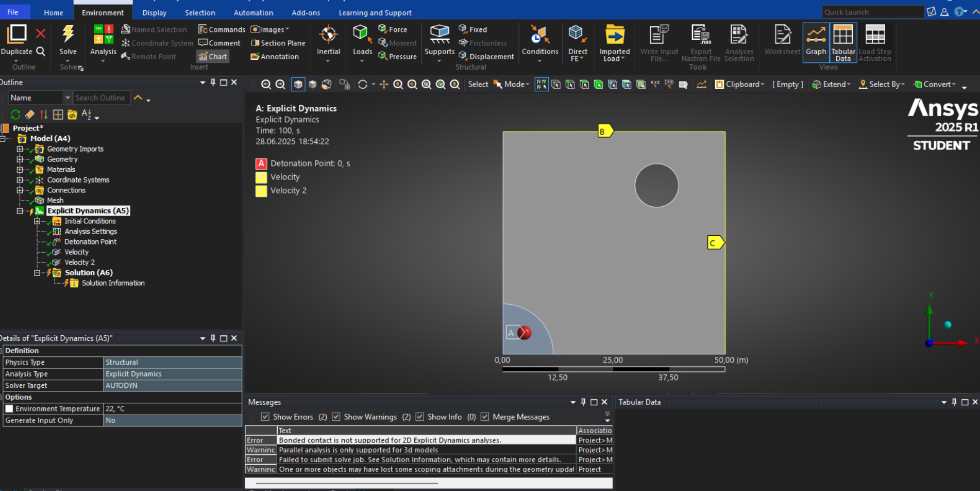Toggle the Show Warnings checkbox
This screenshot has height=491, width=980.
(336, 417)
